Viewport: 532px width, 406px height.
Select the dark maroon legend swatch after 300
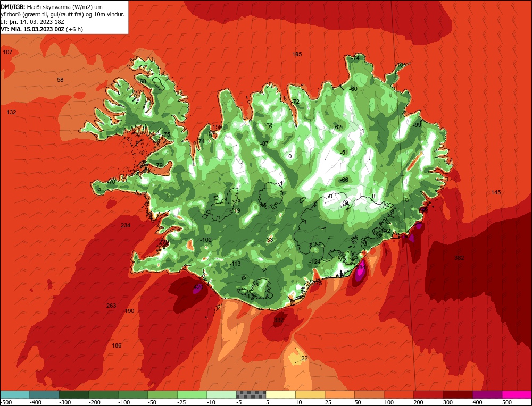coord(458,394)
